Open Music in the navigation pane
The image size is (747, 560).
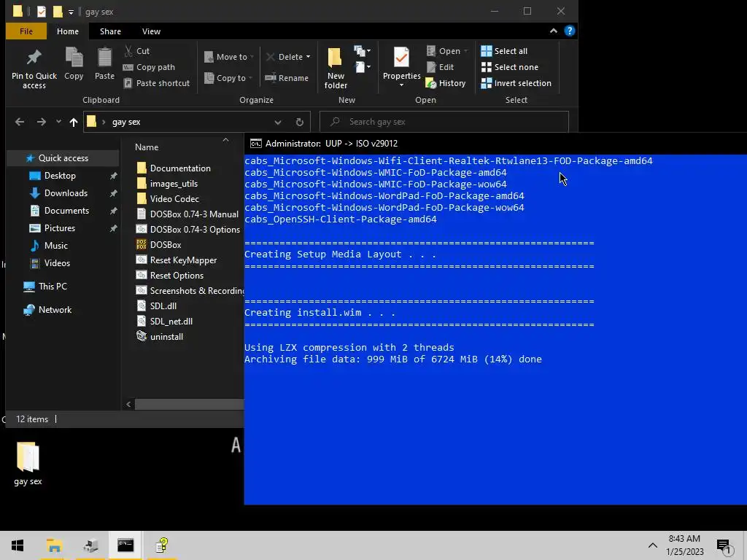pos(55,246)
